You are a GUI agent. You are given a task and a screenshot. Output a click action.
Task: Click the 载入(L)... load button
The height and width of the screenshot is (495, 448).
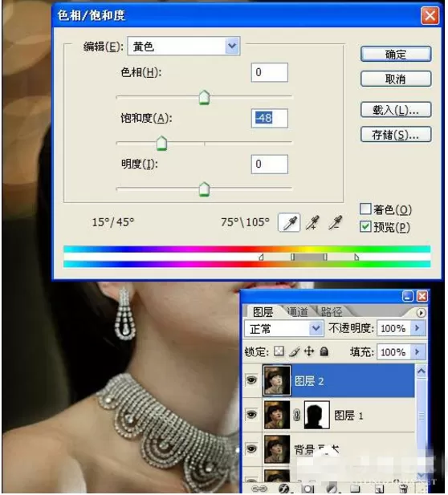(x=396, y=110)
